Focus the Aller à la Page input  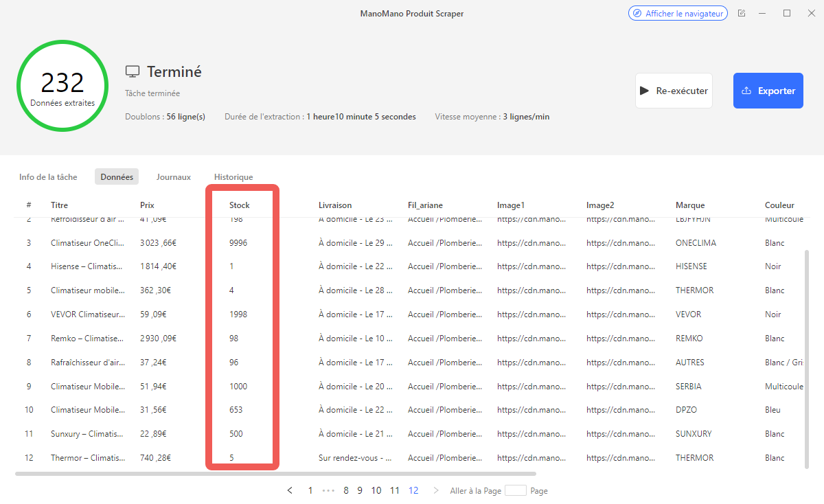click(516, 490)
